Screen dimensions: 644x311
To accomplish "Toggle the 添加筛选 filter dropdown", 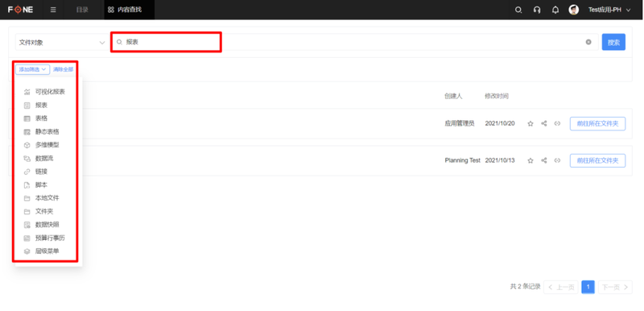I will coord(33,69).
